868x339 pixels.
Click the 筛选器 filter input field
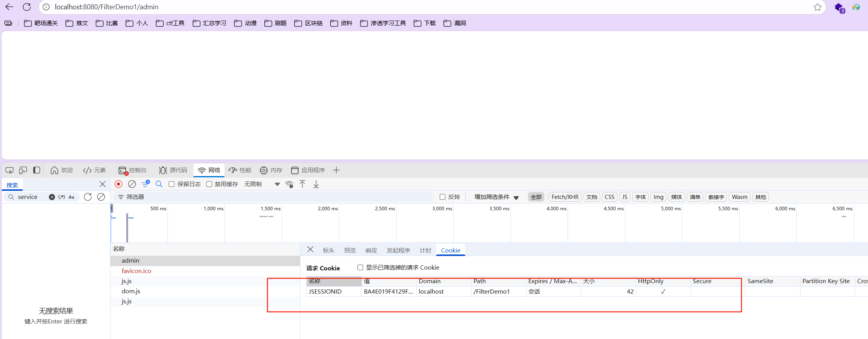(x=273, y=197)
